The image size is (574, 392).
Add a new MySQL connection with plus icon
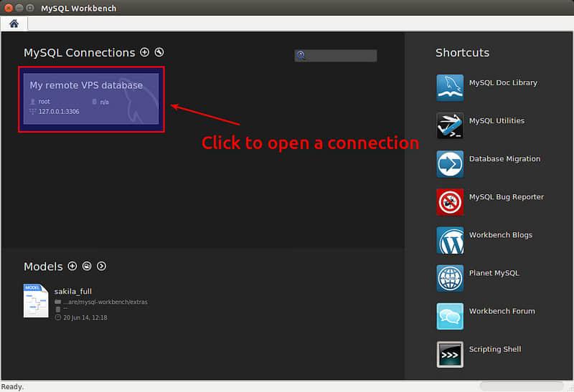145,52
